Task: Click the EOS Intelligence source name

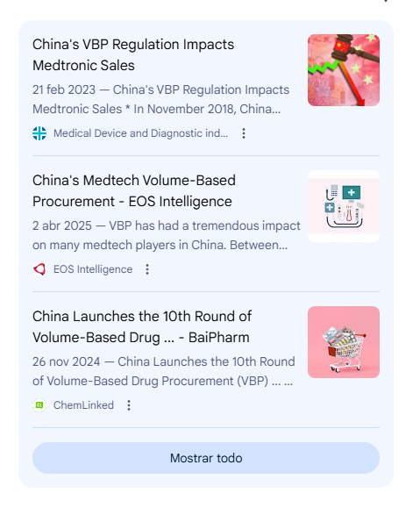Action: coord(93,269)
